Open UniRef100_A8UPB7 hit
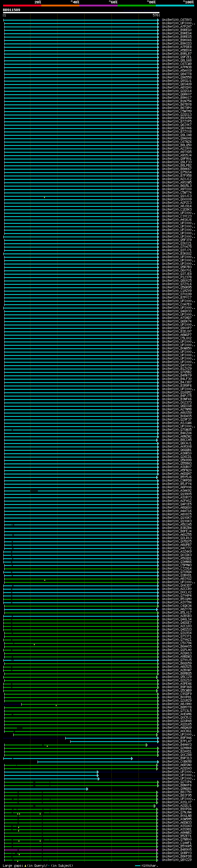The height and width of the screenshot is (868, 197). click(x=177, y=545)
